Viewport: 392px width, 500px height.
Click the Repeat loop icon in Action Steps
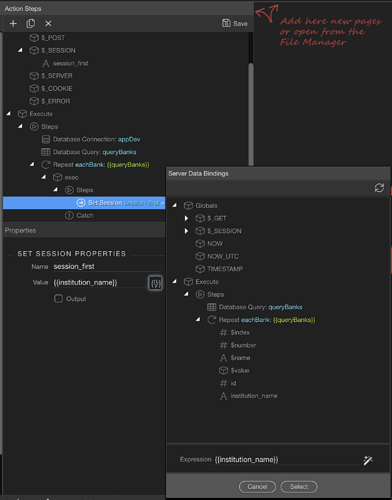tap(45, 165)
